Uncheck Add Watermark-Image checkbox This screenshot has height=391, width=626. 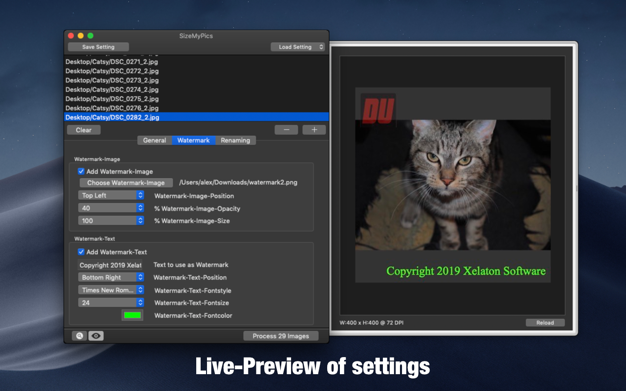pyautogui.click(x=81, y=171)
